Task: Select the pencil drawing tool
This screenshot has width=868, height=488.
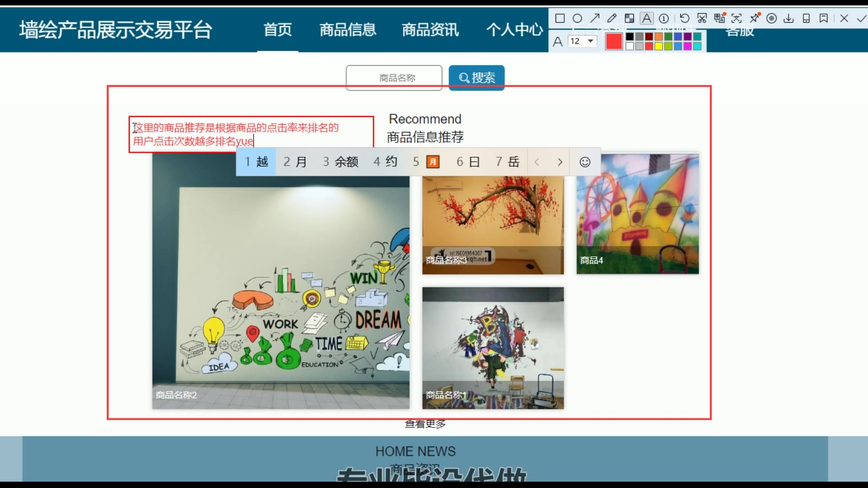Action: [x=612, y=18]
